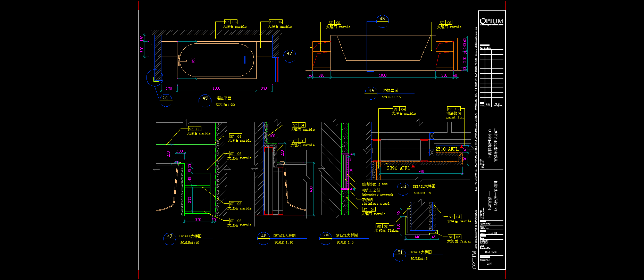Screen dimensions: 644x280
Task: Click project name '上海国际网球中心' text
Action: click(x=490, y=143)
